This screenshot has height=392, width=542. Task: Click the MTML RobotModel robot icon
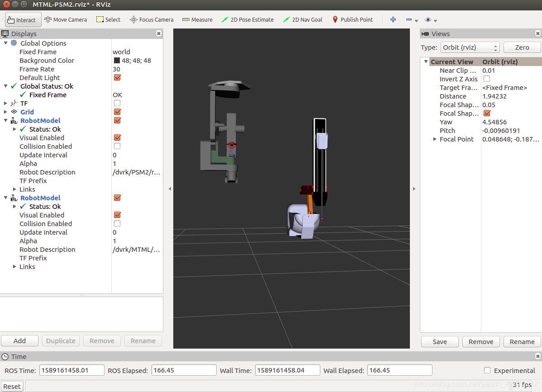pyautogui.click(x=14, y=198)
